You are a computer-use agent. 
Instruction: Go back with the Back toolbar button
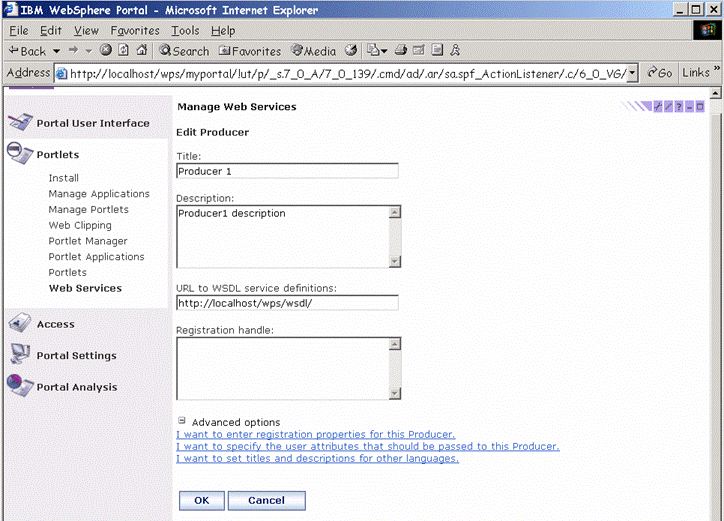click(28, 51)
